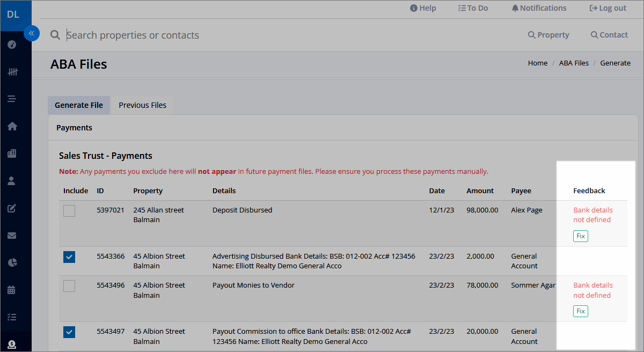Screen dimensions: 644x352
Task: Click Fix button for Alex Page payment
Action: click(581, 236)
